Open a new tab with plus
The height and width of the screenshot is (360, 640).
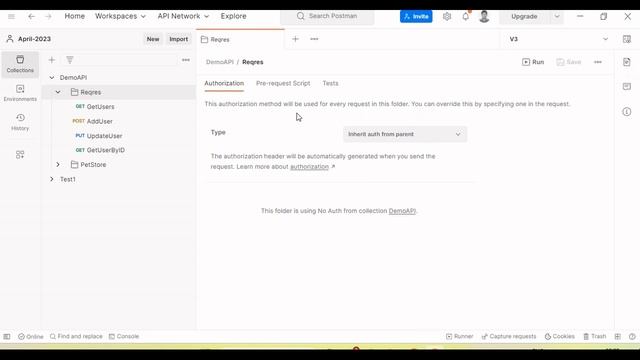(x=296, y=39)
